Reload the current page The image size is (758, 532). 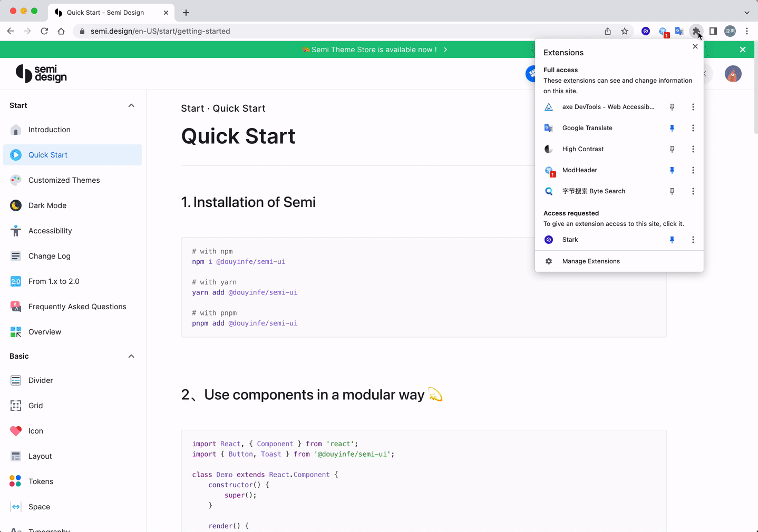tap(44, 31)
